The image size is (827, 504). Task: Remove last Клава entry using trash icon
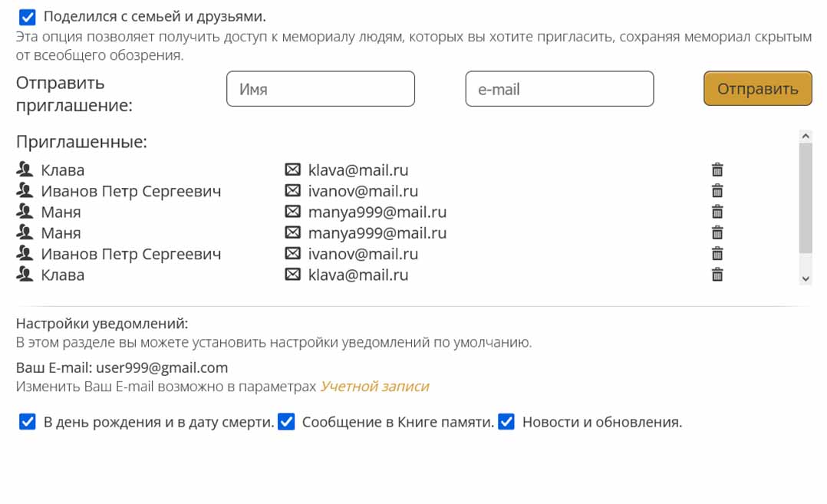click(x=717, y=275)
